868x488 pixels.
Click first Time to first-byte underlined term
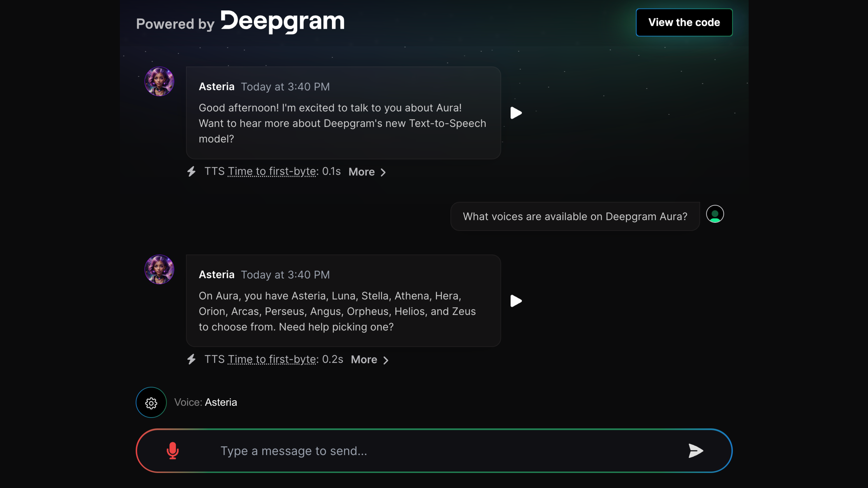tap(272, 171)
